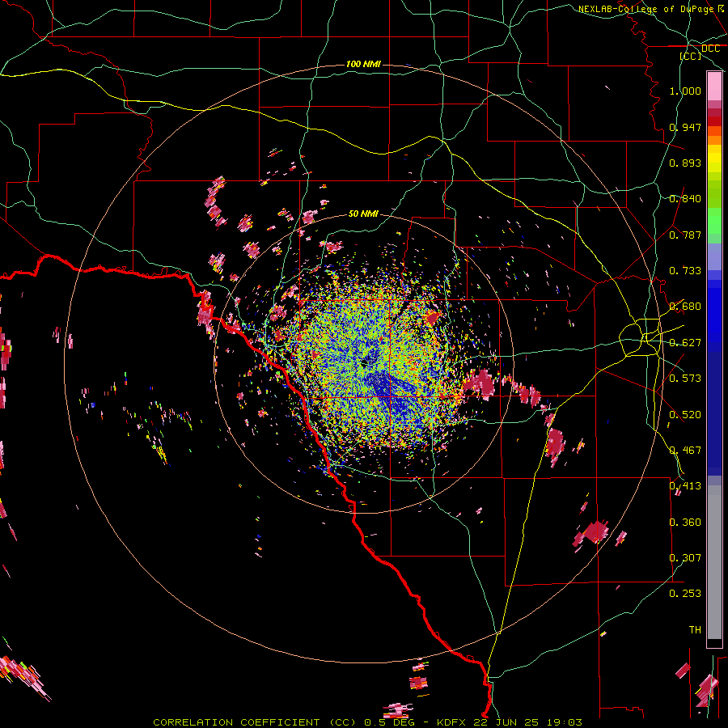
Task: Click the TH threshold label
Action: pyautogui.click(x=695, y=630)
